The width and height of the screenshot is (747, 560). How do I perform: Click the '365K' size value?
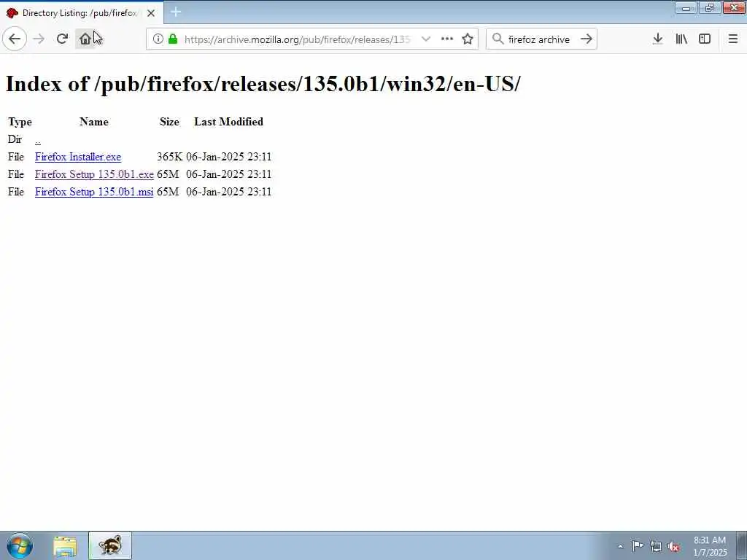coord(169,157)
